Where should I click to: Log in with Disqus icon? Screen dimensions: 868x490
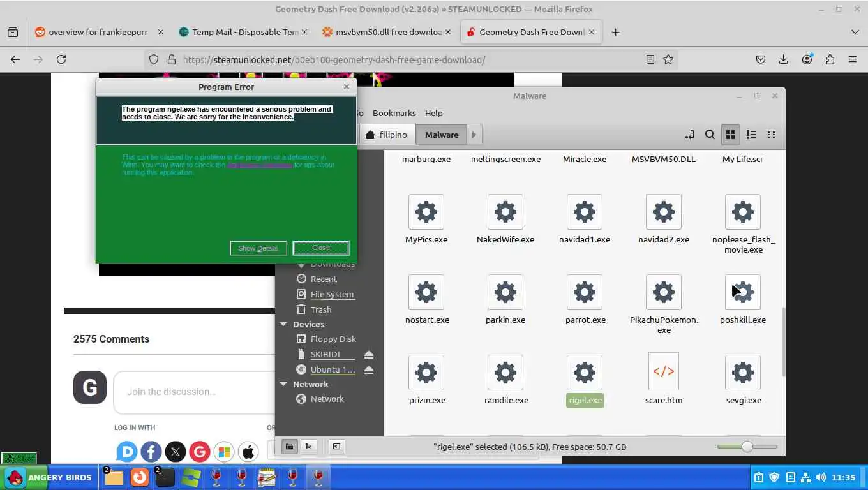tap(127, 452)
